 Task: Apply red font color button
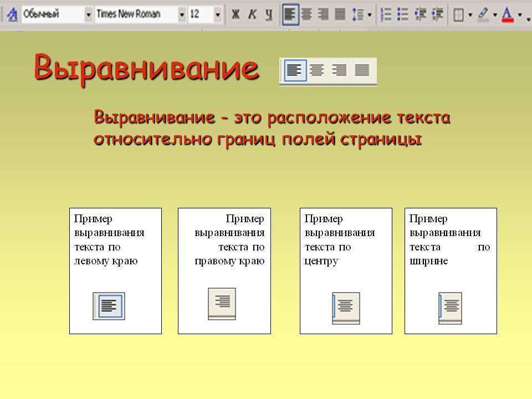point(508,14)
